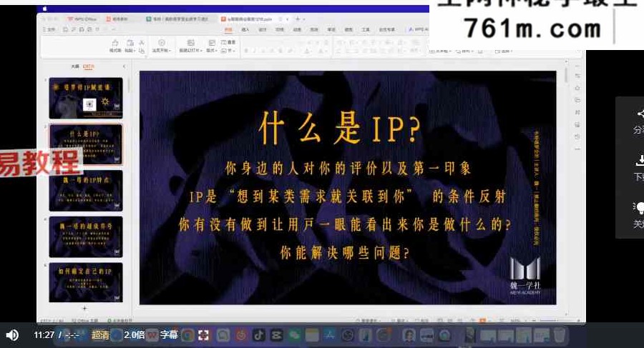Open WPS AI from the ribbon
This screenshot has width=644, height=348.
[418, 29]
